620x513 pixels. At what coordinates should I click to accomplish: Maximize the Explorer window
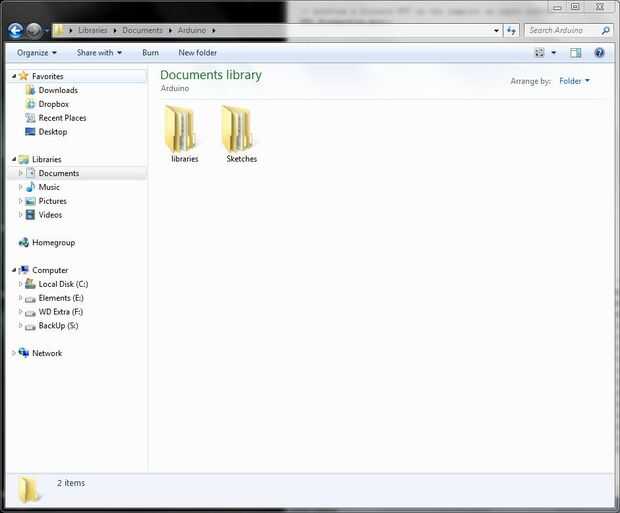(x=575, y=7)
